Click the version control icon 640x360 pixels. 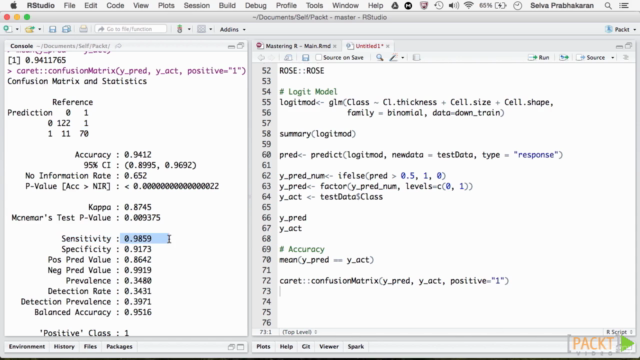(180, 29)
